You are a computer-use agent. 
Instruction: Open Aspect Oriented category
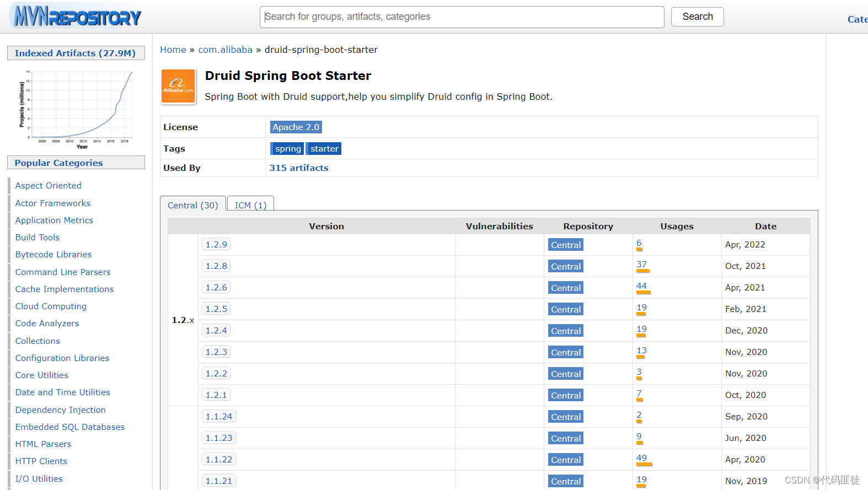[49, 186]
